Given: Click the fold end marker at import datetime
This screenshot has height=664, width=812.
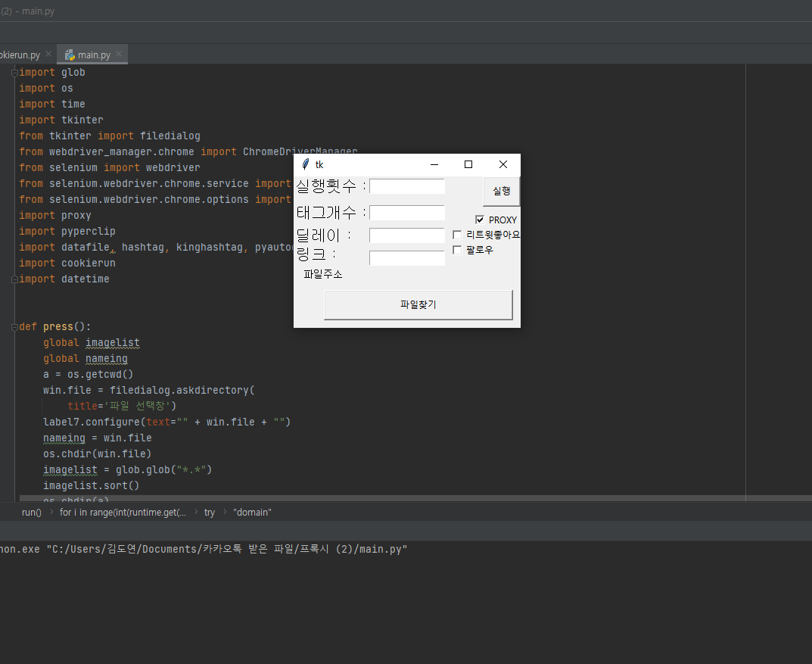Looking at the screenshot, I should [x=14, y=279].
